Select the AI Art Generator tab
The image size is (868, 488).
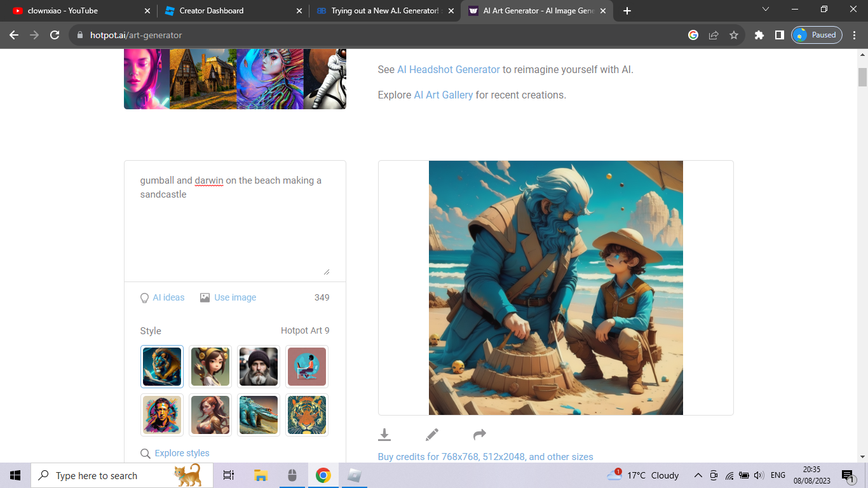pyautogui.click(x=538, y=11)
